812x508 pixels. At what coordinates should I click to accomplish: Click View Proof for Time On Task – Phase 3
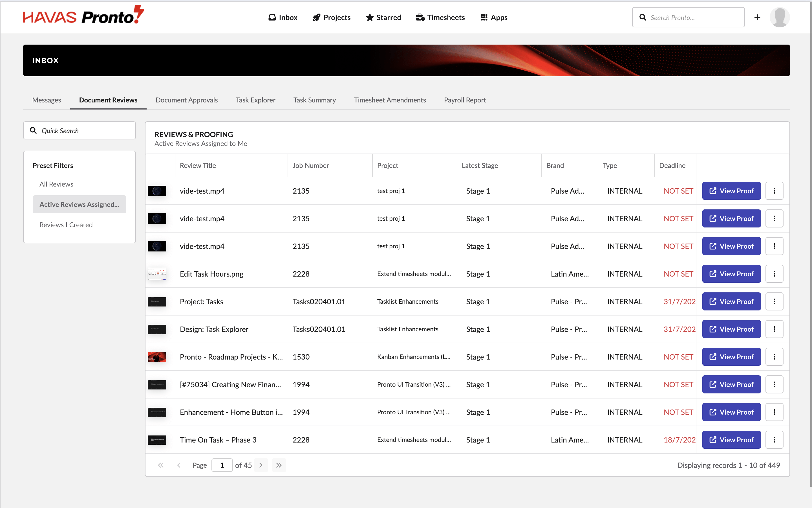[x=731, y=440]
